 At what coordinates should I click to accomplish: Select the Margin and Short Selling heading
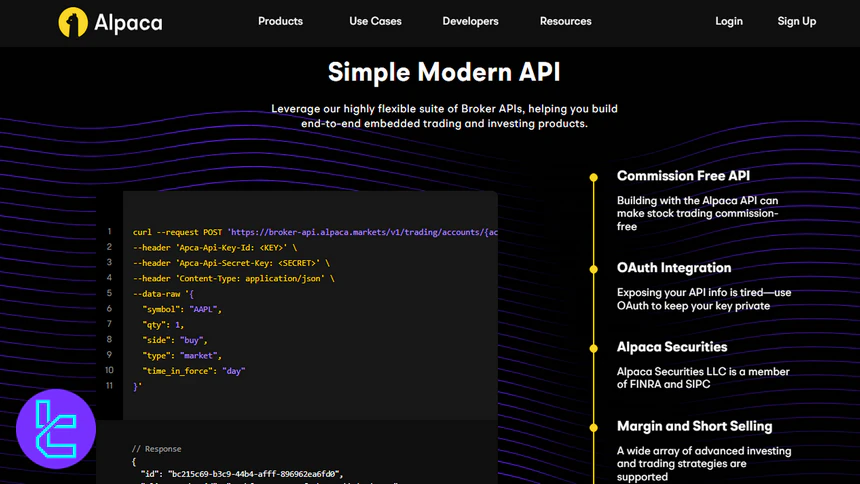pyautogui.click(x=694, y=426)
